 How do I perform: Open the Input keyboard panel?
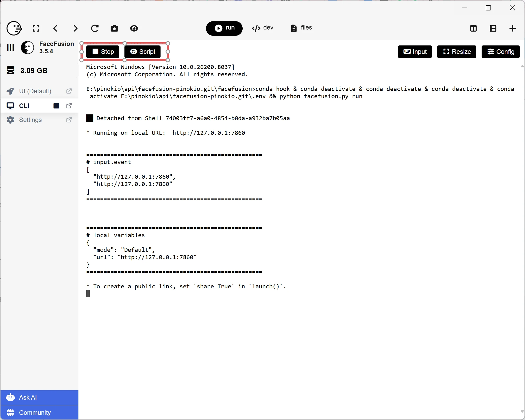(415, 52)
